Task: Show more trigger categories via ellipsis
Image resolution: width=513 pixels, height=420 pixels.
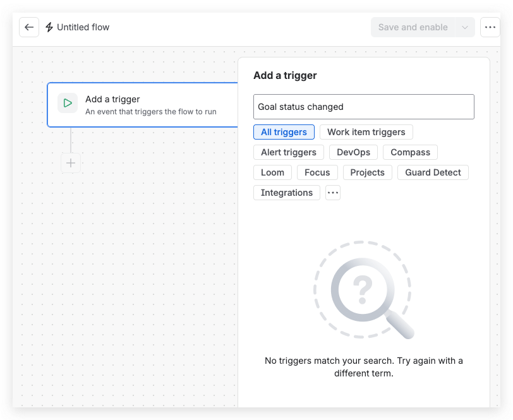Action: click(x=333, y=193)
